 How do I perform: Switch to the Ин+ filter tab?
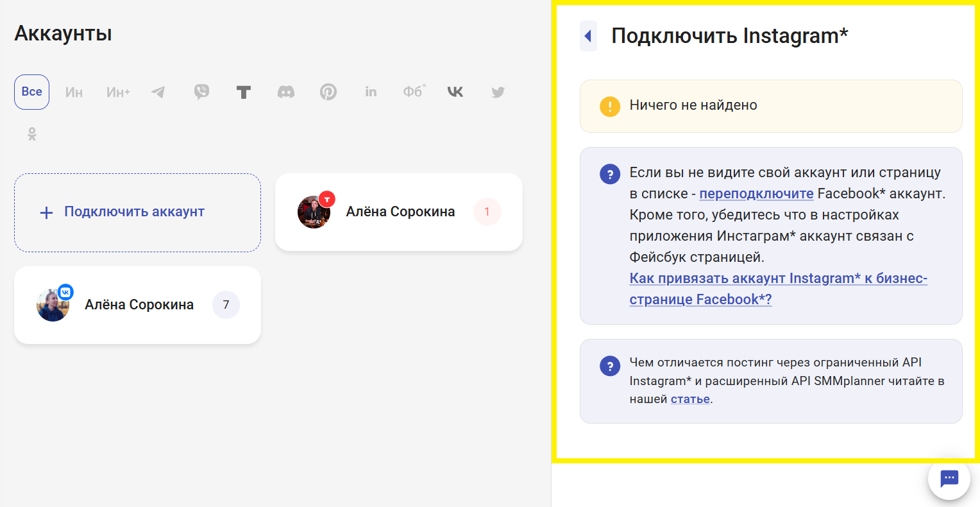(x=118, y=92)
